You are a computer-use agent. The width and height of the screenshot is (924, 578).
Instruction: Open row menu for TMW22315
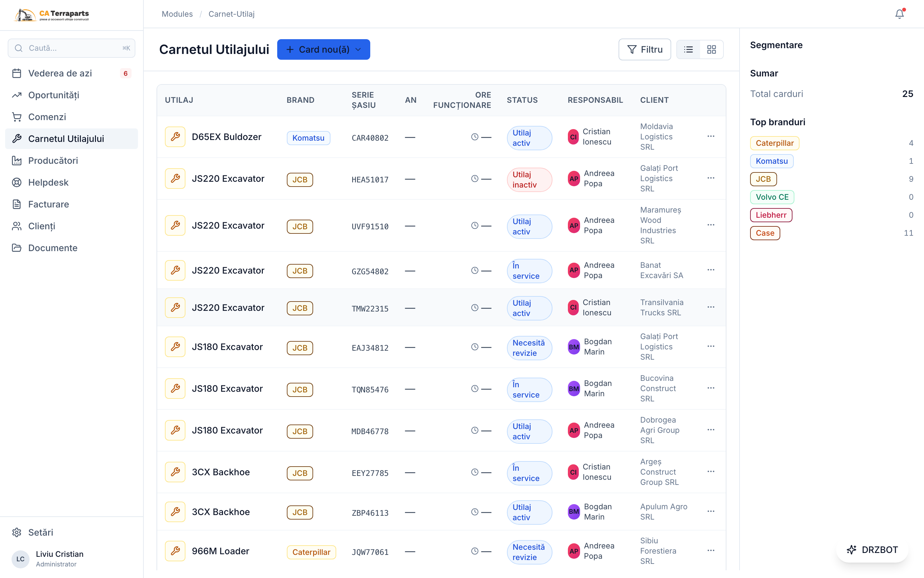(711, 307)
